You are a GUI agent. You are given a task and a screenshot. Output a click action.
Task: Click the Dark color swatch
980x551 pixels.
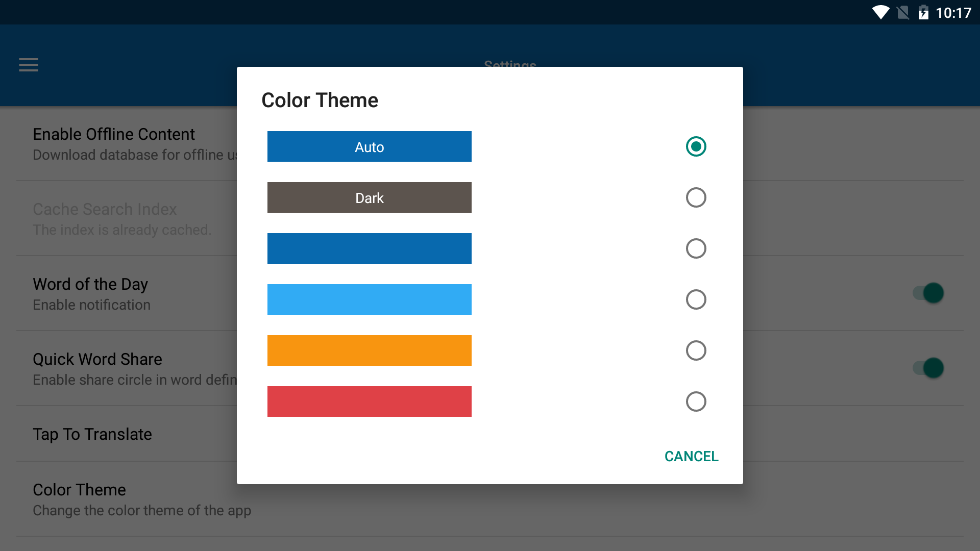coord(369,197)
